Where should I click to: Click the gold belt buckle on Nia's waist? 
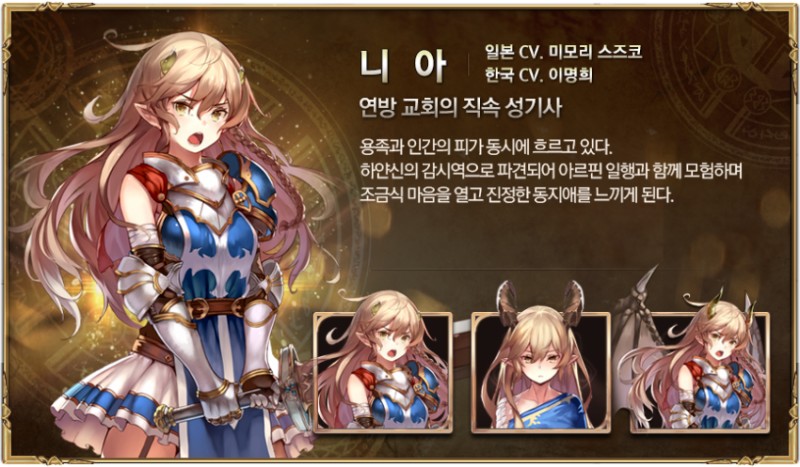[198, 308]
